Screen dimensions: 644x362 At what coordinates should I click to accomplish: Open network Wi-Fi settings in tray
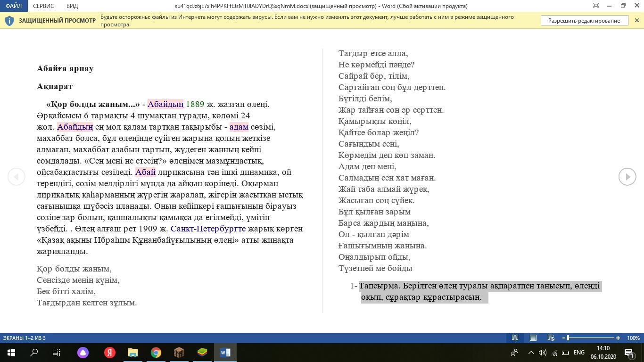click(554, 353)
